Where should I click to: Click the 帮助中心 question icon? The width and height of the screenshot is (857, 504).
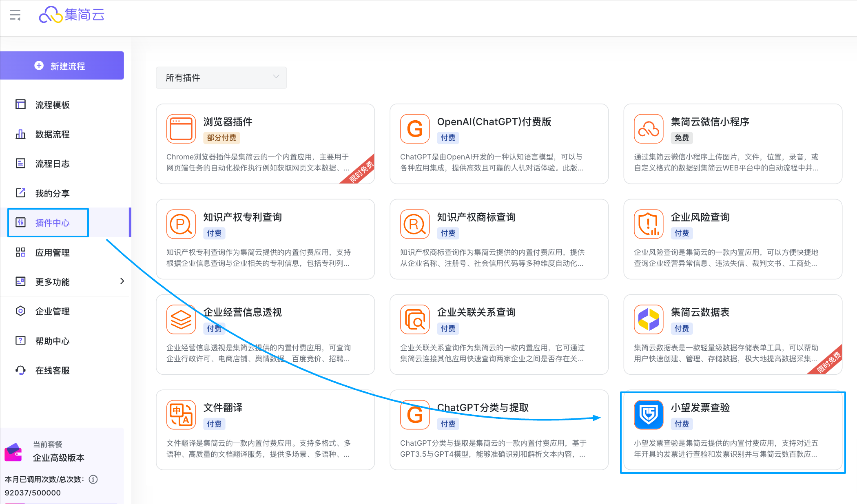click(x=20, y=340)
